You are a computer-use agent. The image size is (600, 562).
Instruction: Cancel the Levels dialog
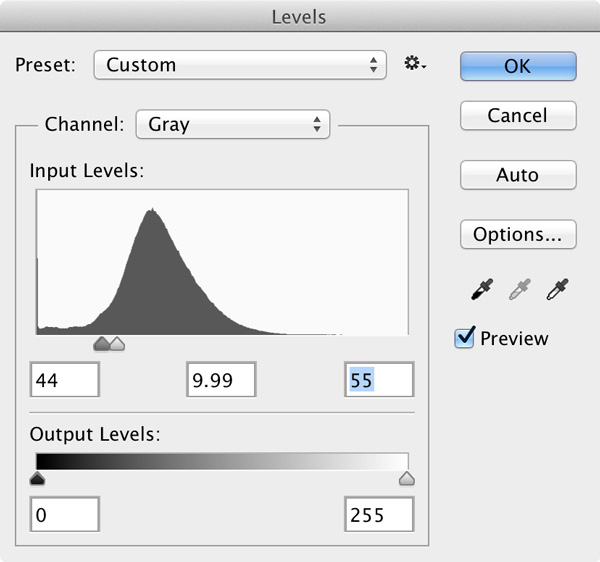(517, 115)
